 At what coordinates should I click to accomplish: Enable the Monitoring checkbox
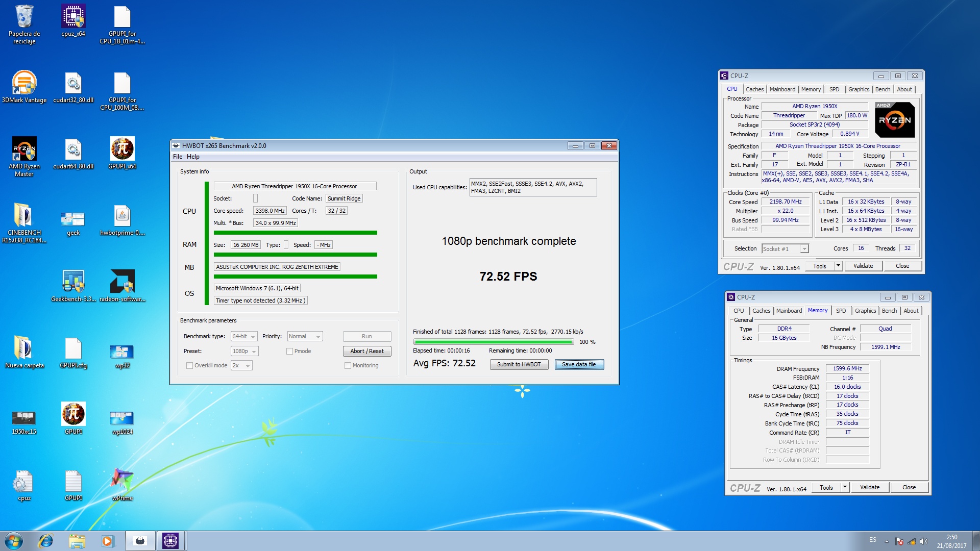pyautogui.click(x=348, y=365)
